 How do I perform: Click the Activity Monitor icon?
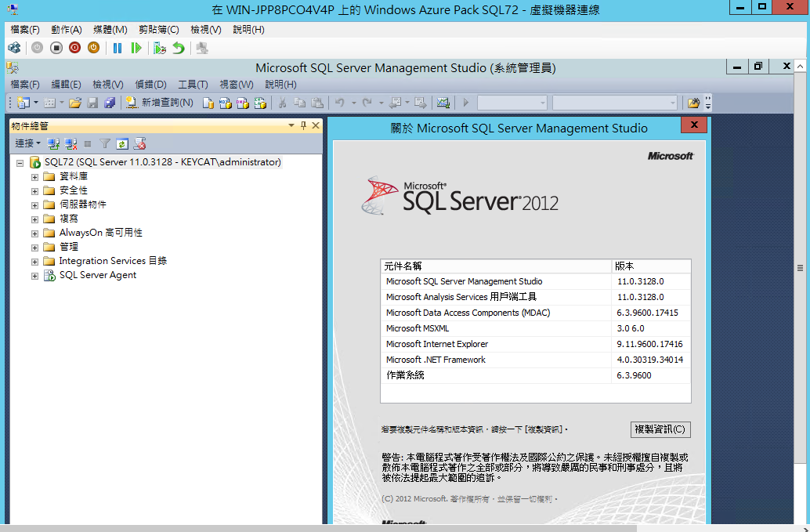(x=443, y=103)
